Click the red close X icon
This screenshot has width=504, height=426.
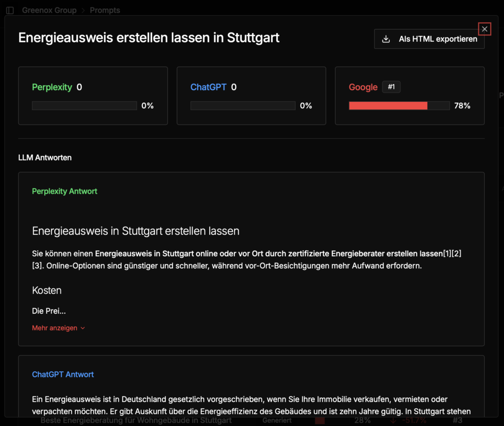coord(484,29)
